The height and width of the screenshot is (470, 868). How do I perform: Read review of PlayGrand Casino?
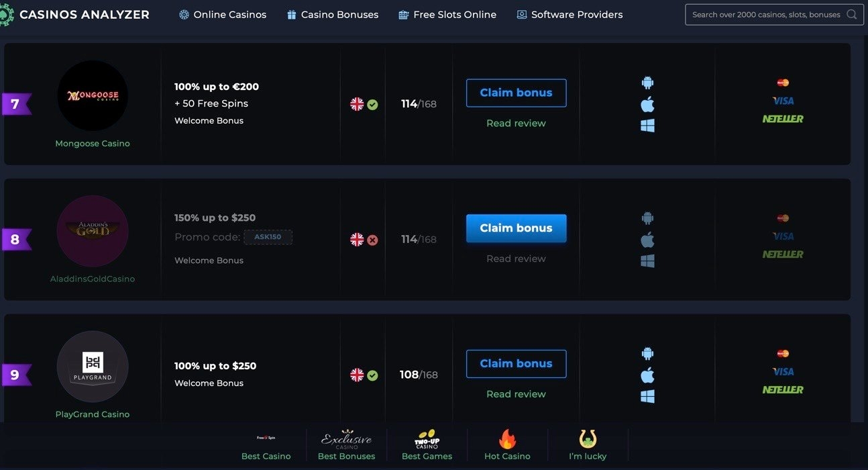click(516, 394)
